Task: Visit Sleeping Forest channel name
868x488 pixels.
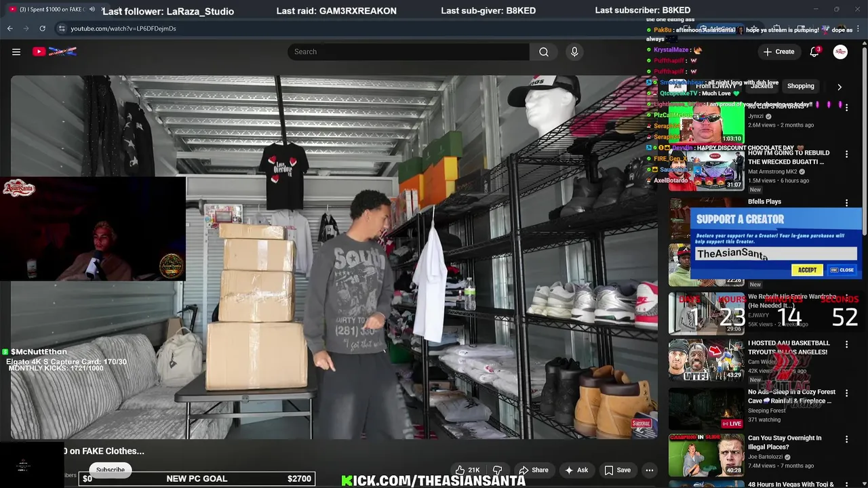Action: [x=767, y=411]
